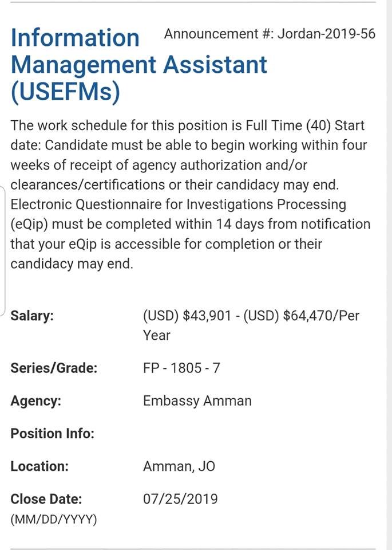Open the Embassy Amman agency text
Screen dimensions: 392x550
pos(197,400)
